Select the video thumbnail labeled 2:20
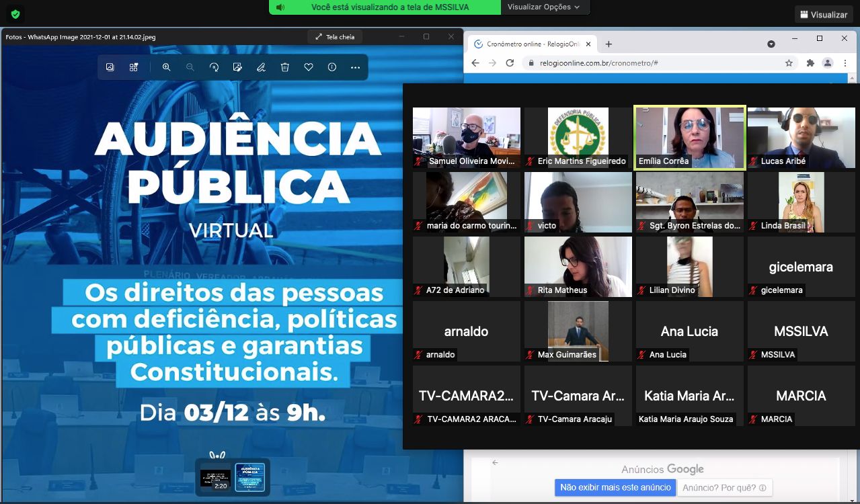 [x=215, y=477]
